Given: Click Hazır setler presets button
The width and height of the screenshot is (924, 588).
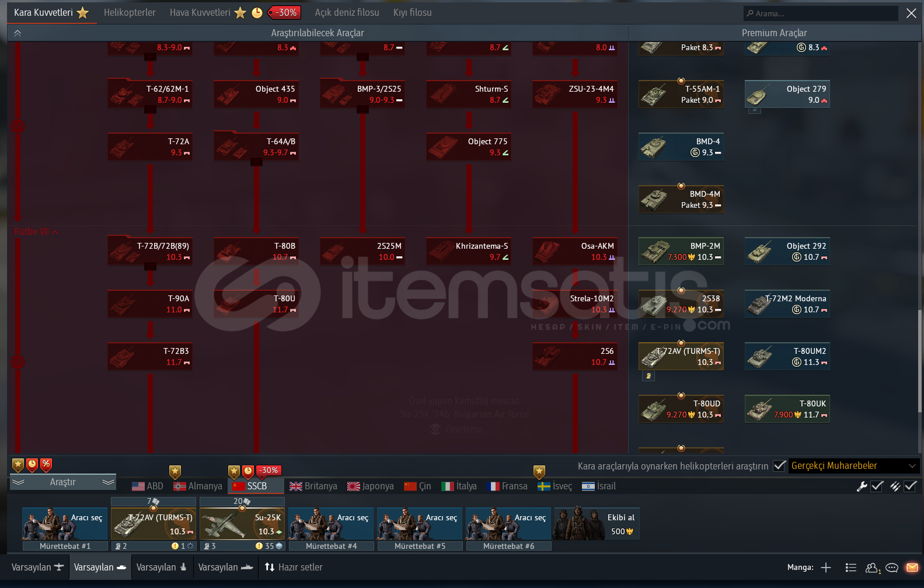Looking at the screenshot, I should point(294,567).
